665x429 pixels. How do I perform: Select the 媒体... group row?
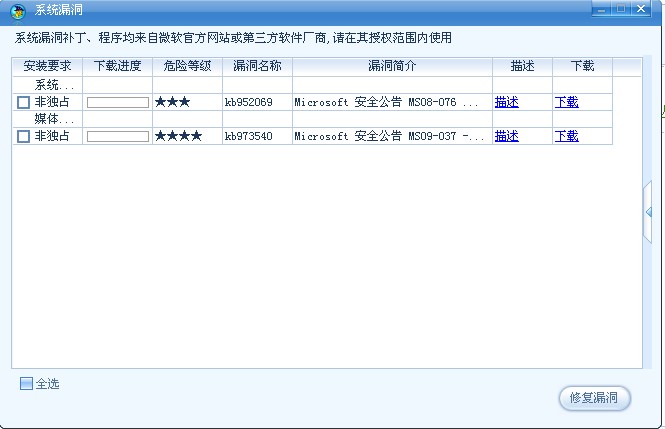point(313,119)
